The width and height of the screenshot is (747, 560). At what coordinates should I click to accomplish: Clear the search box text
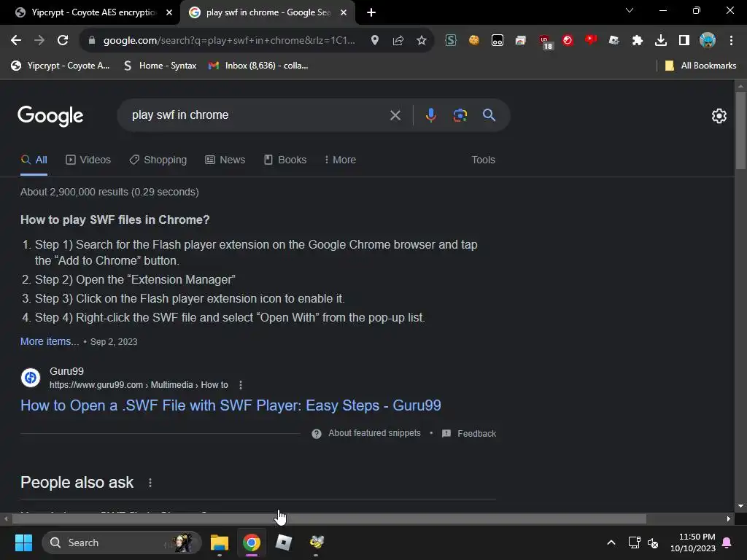click(x=395, y=115)
